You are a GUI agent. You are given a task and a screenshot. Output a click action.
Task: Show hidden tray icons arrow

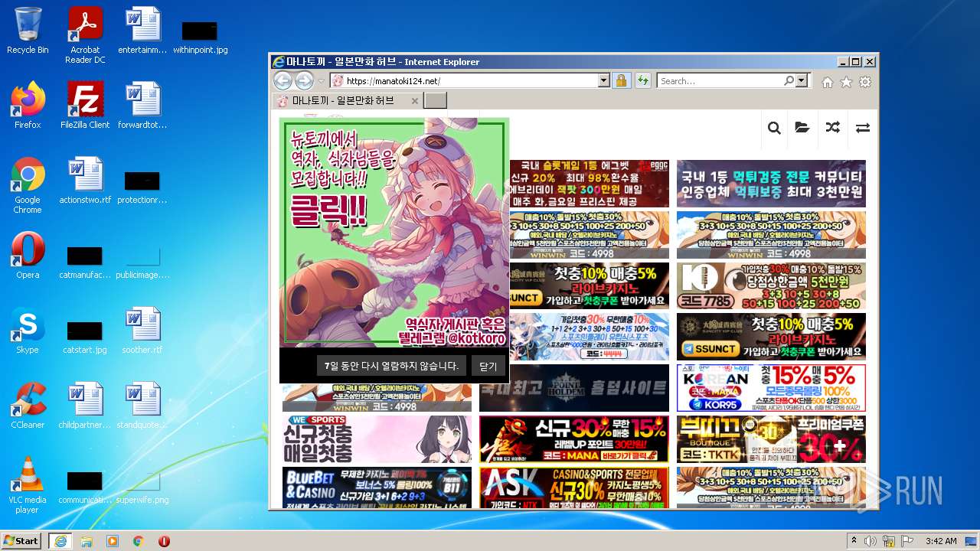click(854, 540)
